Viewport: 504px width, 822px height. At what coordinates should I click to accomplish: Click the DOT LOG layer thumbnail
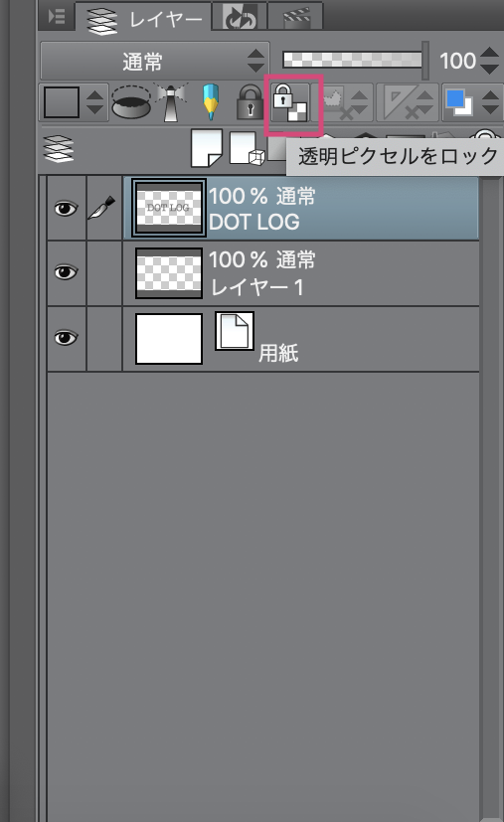(168, 208)
